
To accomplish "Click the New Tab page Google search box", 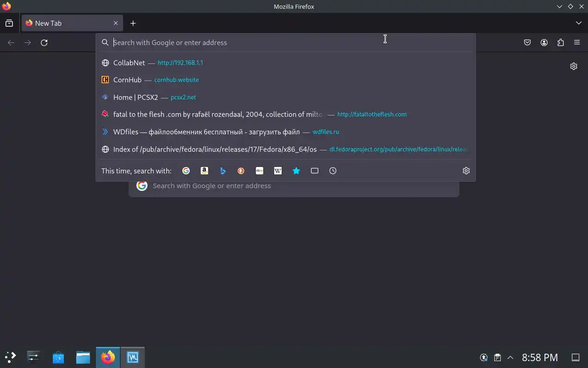I will click(294, 186).
